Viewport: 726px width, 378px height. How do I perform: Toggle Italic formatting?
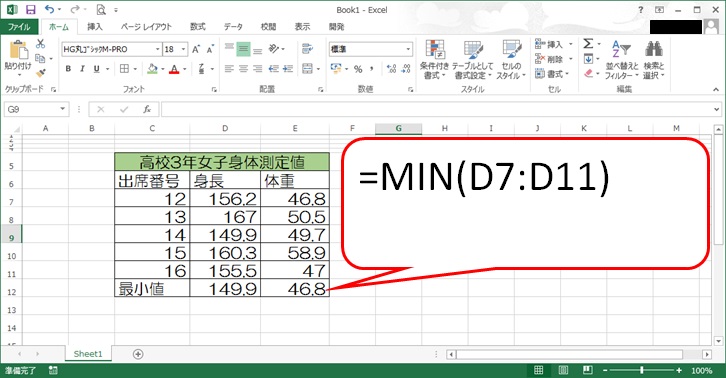click(82, 69)
